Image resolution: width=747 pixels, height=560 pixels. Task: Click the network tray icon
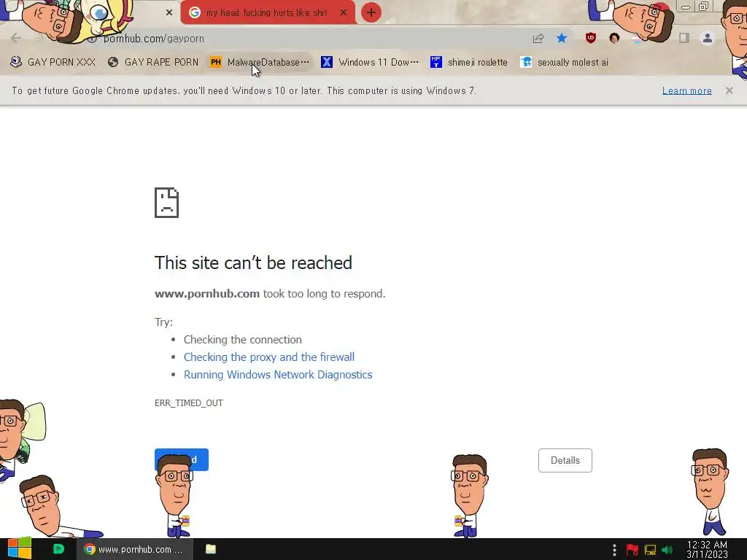(x=650, y=550)
